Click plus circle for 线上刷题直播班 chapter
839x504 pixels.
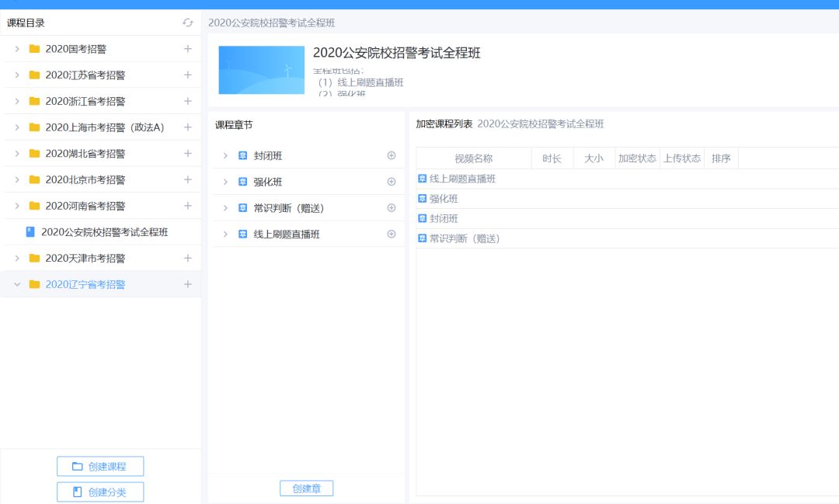click(x=391, y=234)
